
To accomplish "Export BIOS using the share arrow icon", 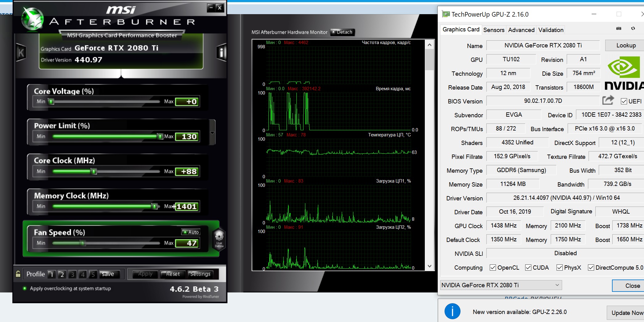I will tap(608, 100).
